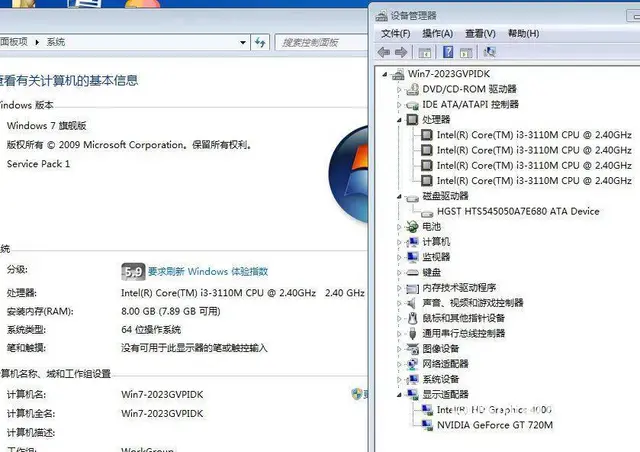Click the shield icon beside computer name

tap(356, 394)
